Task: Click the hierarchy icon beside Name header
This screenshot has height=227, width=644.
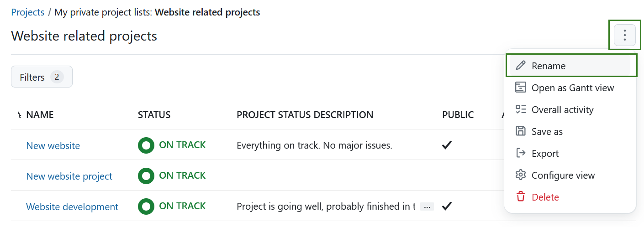Action: 19,115
